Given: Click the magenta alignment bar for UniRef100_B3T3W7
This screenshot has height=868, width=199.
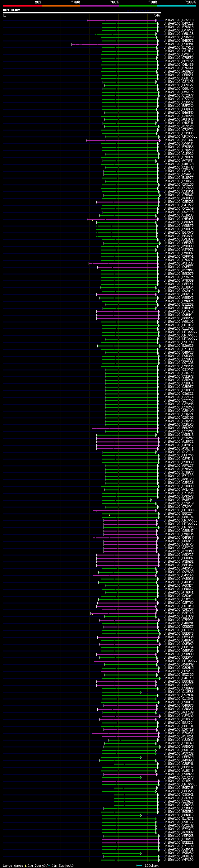Looking at the screenshot, I should click(123, 140).
